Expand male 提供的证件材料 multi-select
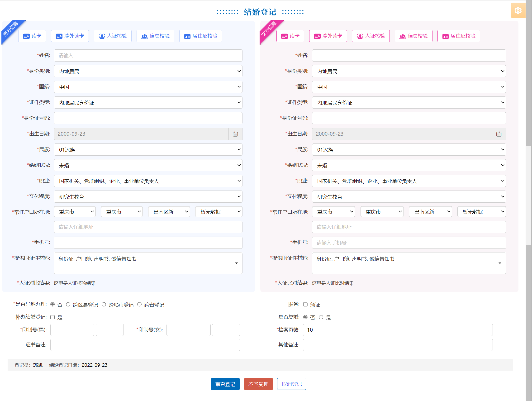The height and width of the screenshot is (401, 532). pos(148,263)
